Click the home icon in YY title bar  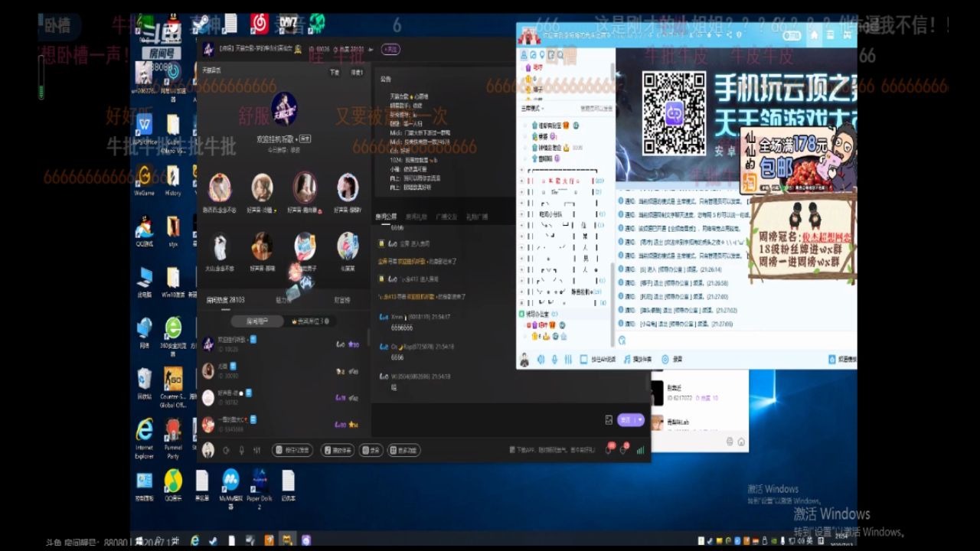[x=814, y=35]
